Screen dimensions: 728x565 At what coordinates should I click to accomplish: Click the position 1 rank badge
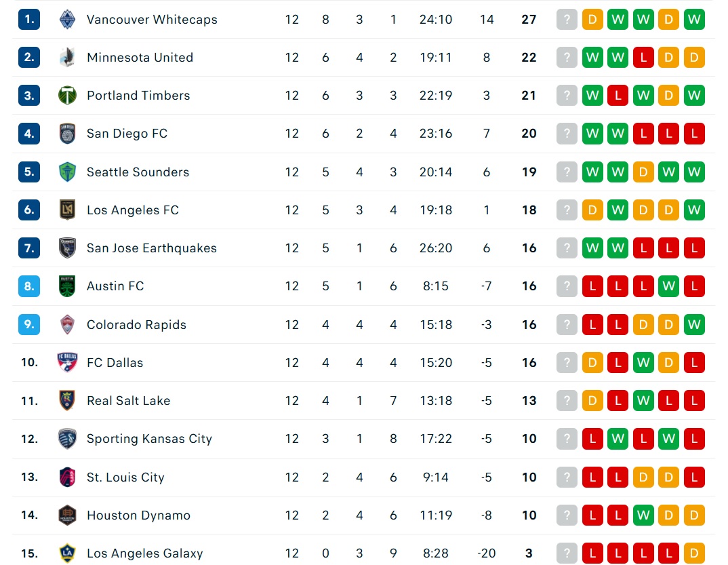[29, 20]
